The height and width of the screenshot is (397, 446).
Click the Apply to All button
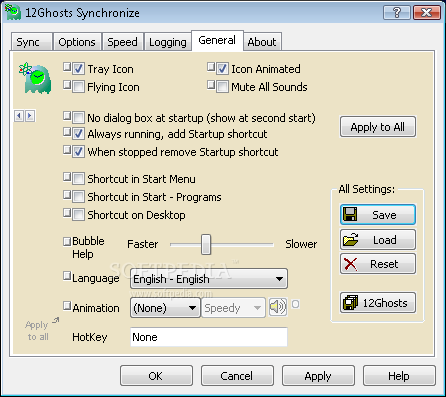click(378, 127)
